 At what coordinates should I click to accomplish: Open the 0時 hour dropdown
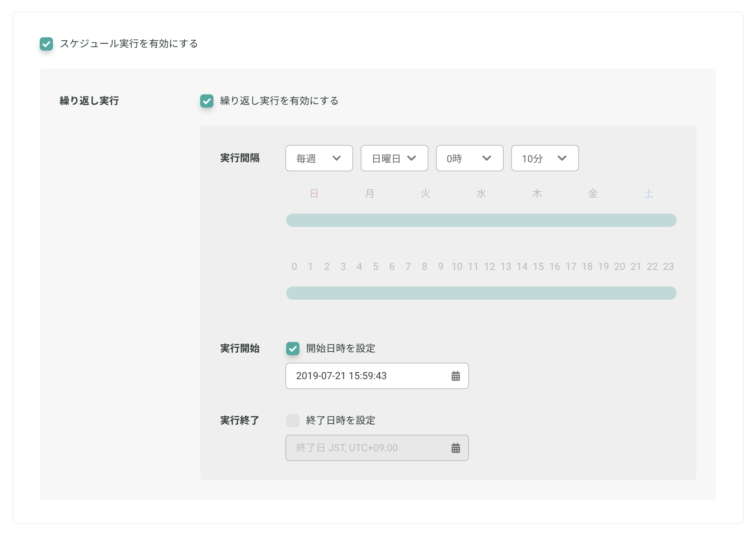470,158
